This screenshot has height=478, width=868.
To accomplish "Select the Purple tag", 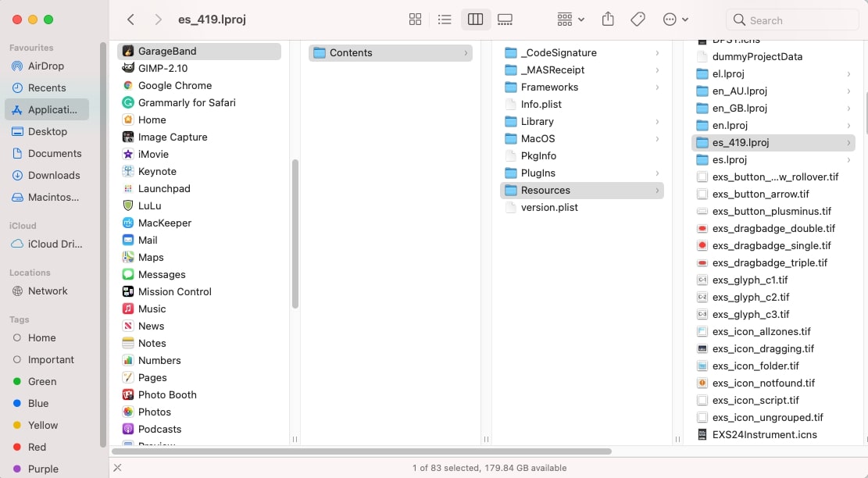I will (47, 469).
